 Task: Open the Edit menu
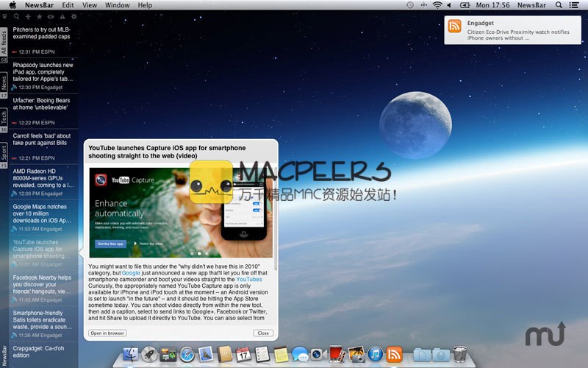click(x=68, y=5)
